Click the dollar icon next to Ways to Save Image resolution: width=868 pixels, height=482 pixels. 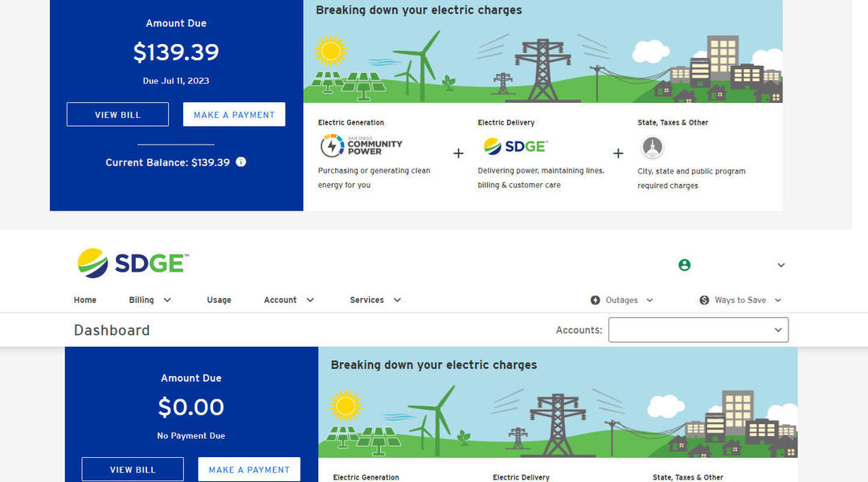(x=705, y=300)
